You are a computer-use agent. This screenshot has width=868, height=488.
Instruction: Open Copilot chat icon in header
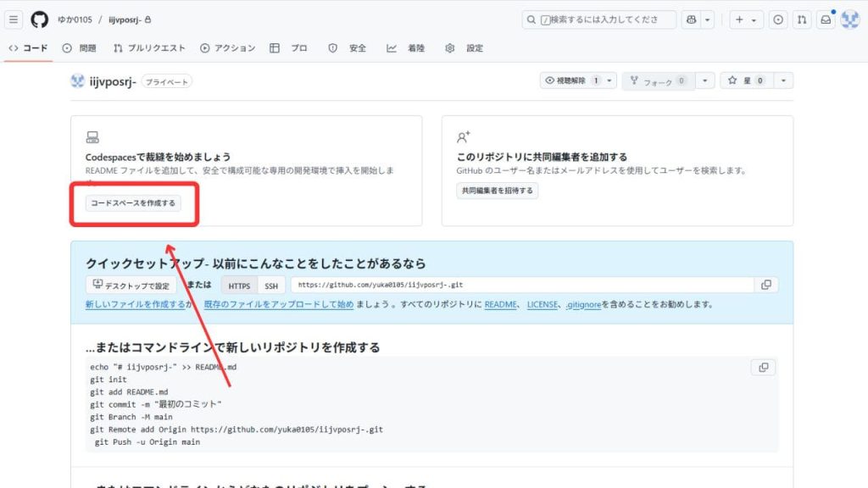point(691,19)
